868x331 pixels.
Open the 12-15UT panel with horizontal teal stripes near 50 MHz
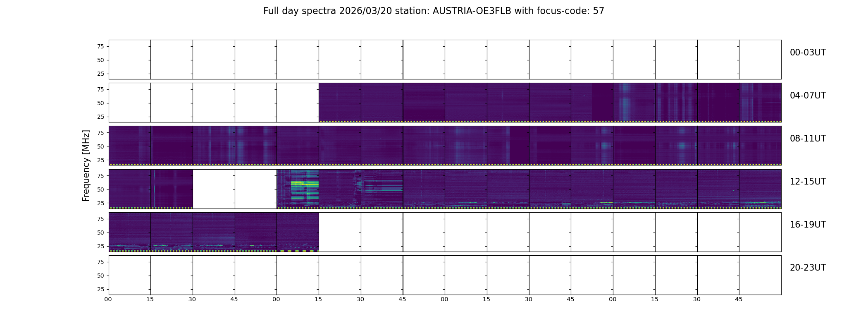coord(382,189)
